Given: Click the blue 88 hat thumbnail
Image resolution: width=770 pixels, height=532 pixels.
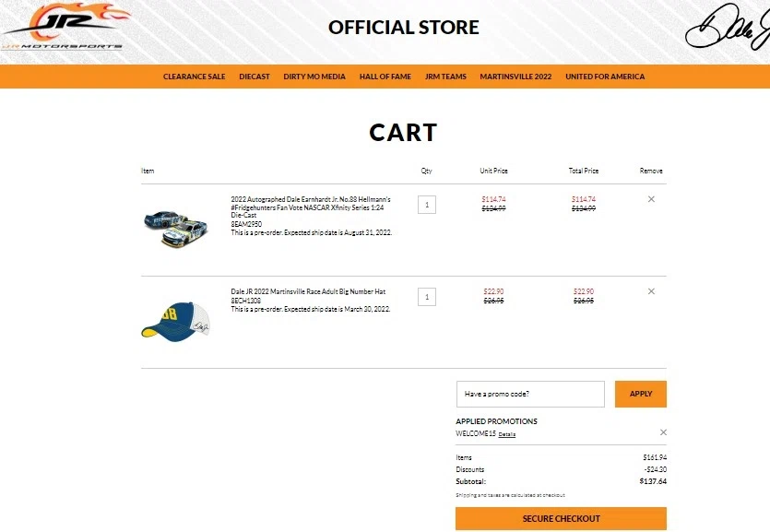Looking at the screenshot, I should point(176,322).
